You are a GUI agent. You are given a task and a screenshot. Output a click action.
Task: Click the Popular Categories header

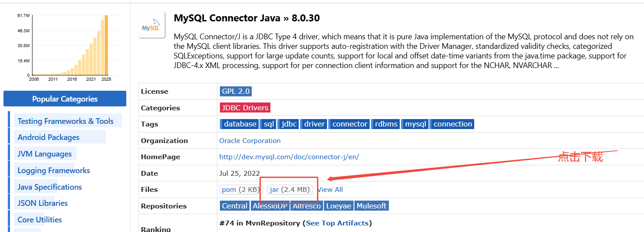pos(65,99)
